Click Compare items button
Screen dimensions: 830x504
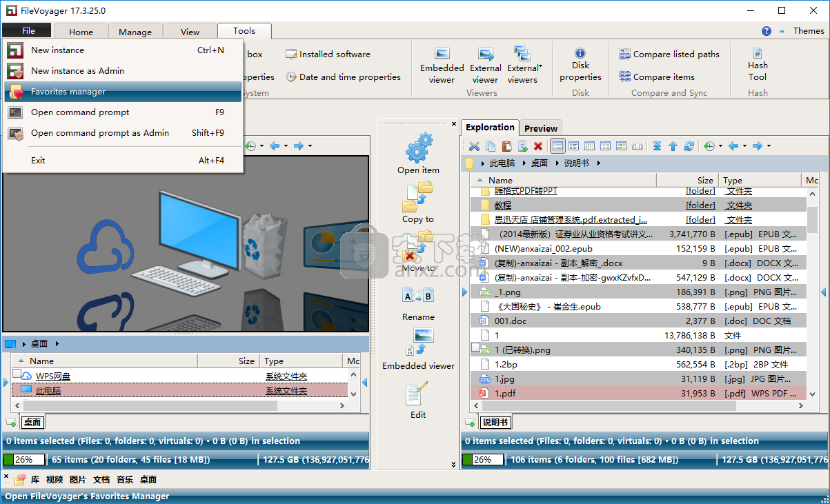[x=657, y=77]
